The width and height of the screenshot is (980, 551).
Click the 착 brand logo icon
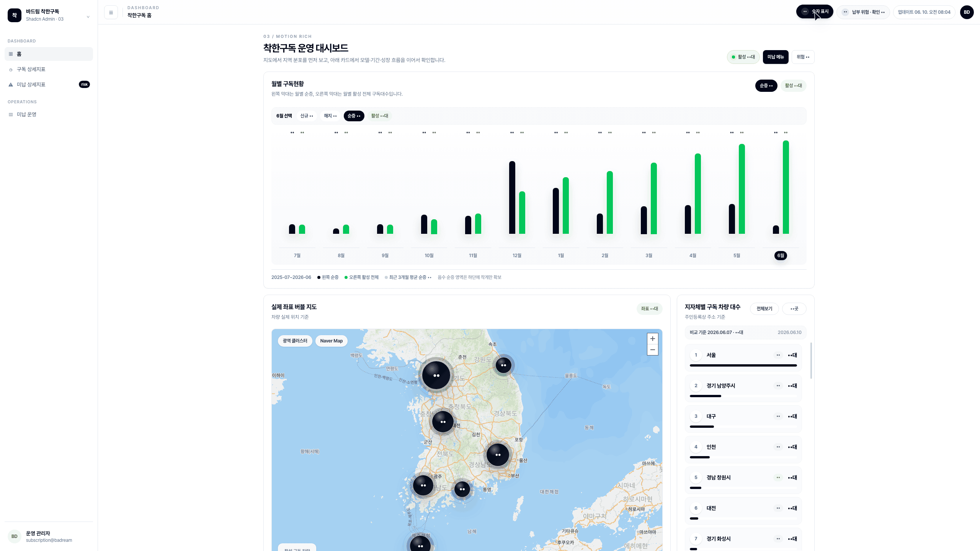(15, 15)
